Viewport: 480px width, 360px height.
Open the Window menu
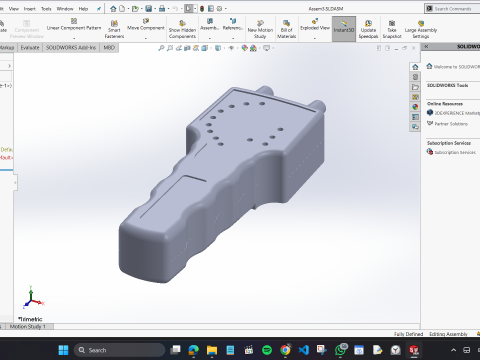pos(65,9)
